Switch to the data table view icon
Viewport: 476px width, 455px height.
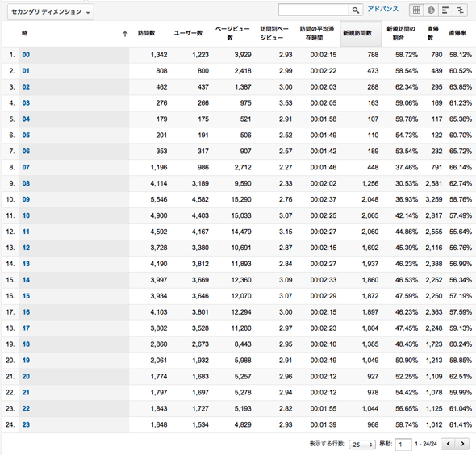tap(416, 10)
